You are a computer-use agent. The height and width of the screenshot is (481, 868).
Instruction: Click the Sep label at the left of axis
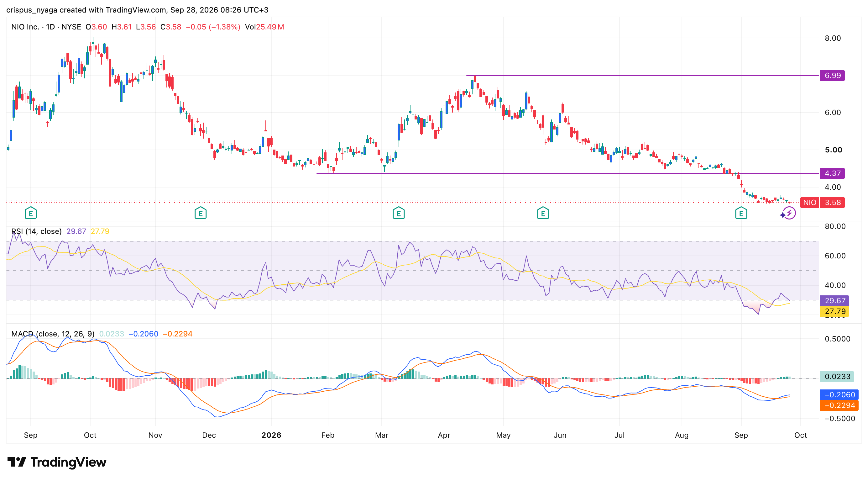tap(31, 435)
